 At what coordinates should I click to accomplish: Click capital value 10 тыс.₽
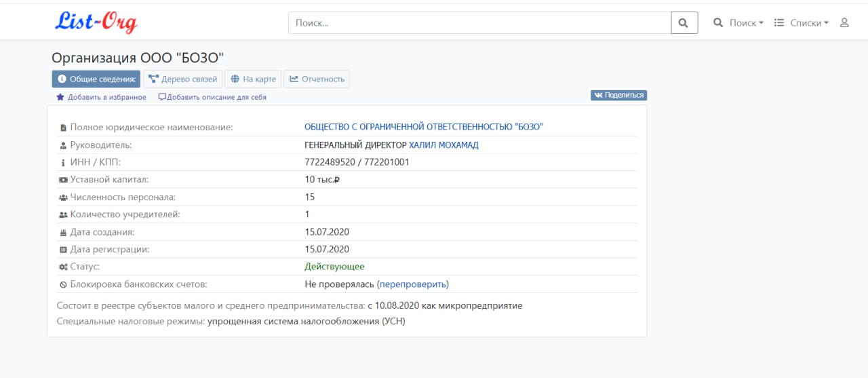[x=321, y=179]
